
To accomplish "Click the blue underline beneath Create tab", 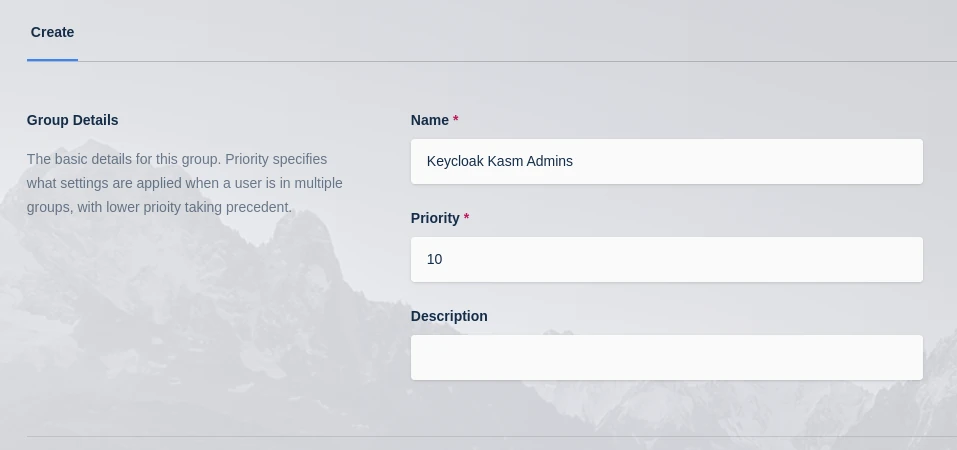I will [x=52, y=60].
